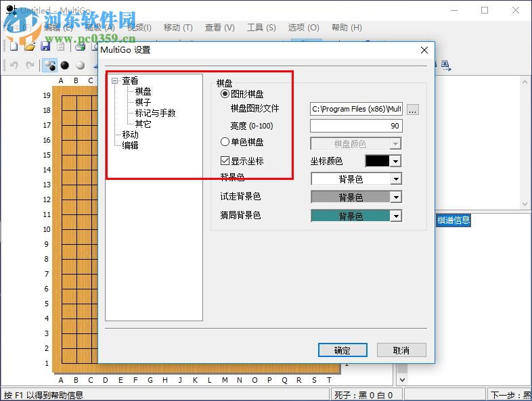Screen dimensions: 532x401
Task: Print the board using printer icon
Action: click(80, 46)
